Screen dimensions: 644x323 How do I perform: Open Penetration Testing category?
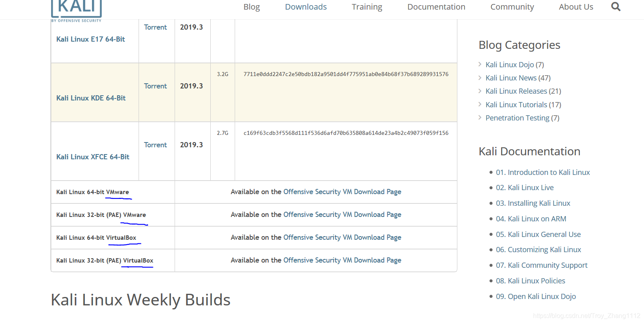517,118
